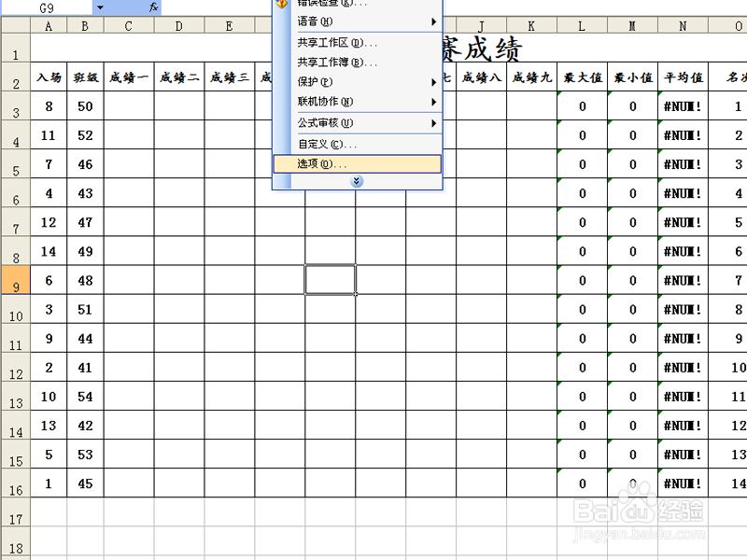Viewport: 747px width, 560px height.
Task: Click class cell containing 44
Action: click(85, 338)
